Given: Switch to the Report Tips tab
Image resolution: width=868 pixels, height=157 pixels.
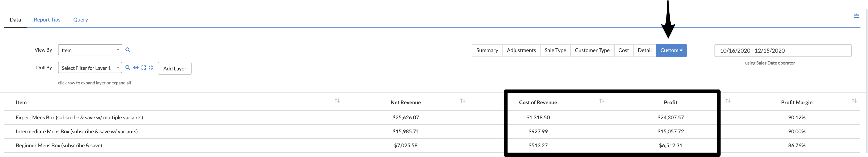Looking at the screenshot, I should [x=47, y=20].
